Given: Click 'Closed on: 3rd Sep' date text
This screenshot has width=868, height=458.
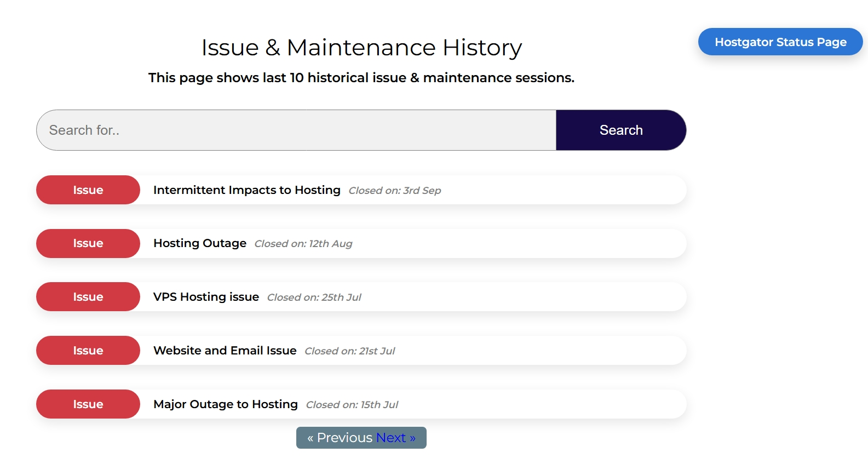Looking at the screenshot, I should [x=395, y=191].
